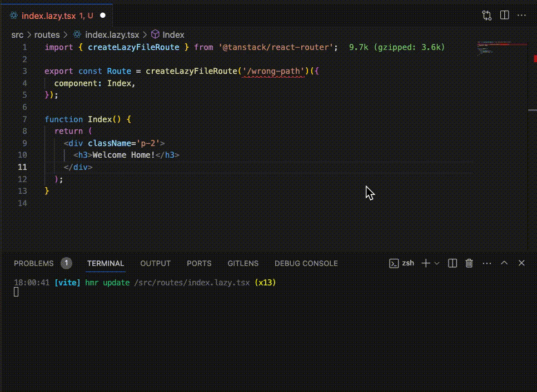537x392 pixels.
Task: Click line number 11 in the gutter
Action: 22,167
